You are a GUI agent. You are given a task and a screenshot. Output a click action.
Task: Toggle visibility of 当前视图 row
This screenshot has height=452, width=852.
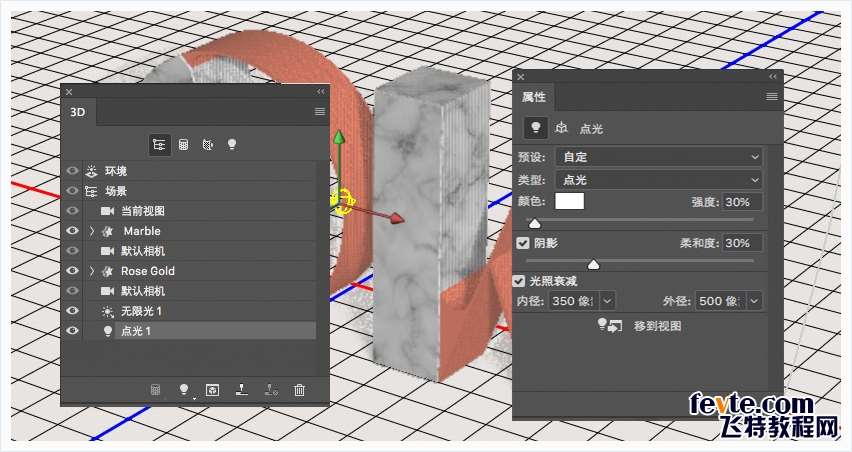(72, 211)
